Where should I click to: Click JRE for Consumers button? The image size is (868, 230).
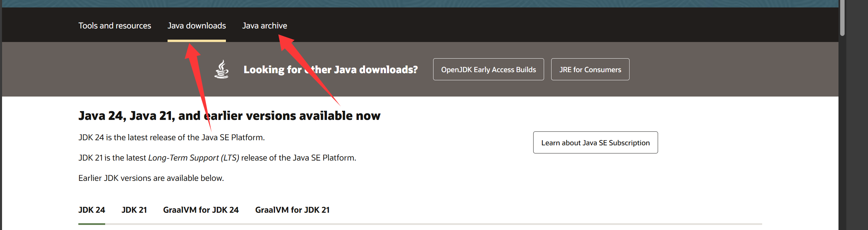pyautogui.click(x=590, y=69)
